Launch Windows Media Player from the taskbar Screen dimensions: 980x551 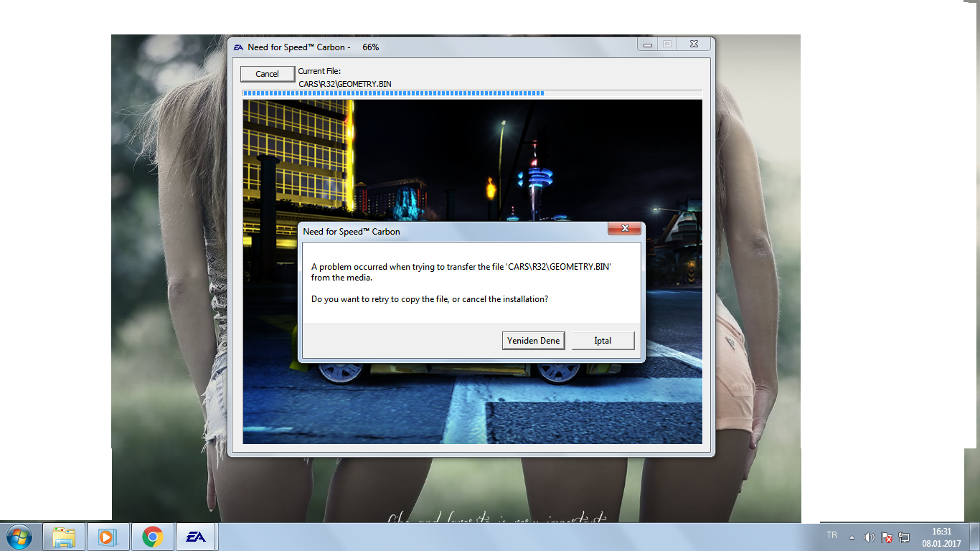pyautogui.click(x=108, y=537)
